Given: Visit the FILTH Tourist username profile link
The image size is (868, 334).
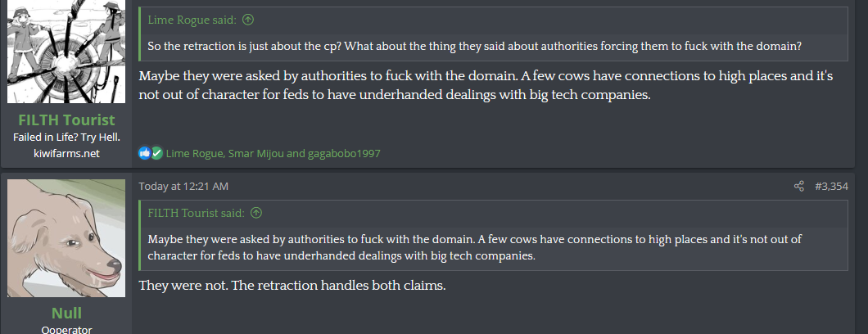Looking at the screenshot, I should click(x=66, y=120).
